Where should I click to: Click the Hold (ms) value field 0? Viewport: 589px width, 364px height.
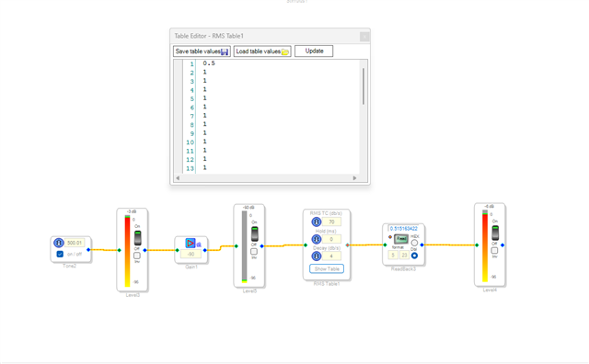tap(331, 239)
